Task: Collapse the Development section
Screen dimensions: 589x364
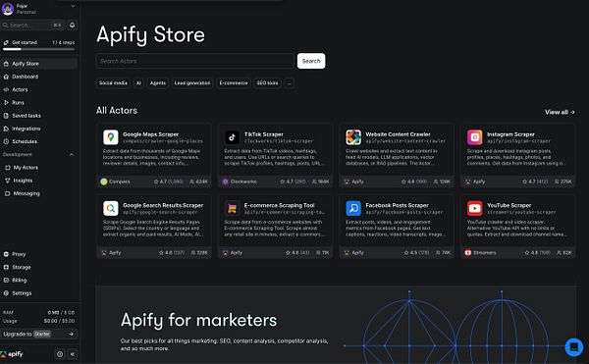Action: 72,155
